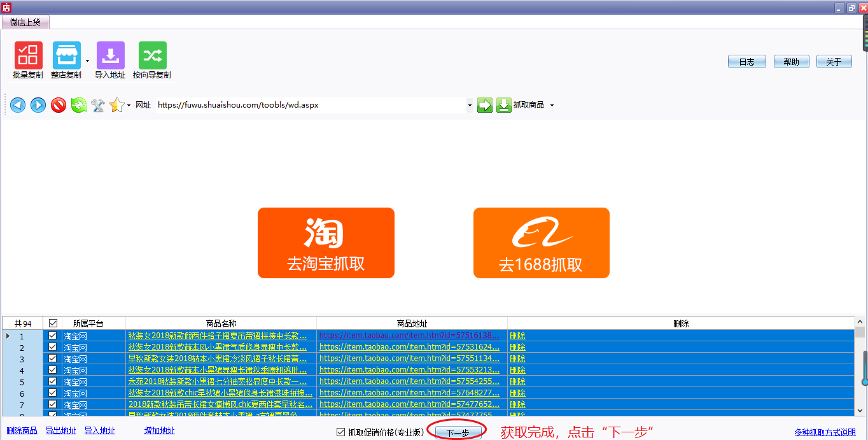
Task: Stop page loading with the red stop icon
Action: (x=59, y=105)
